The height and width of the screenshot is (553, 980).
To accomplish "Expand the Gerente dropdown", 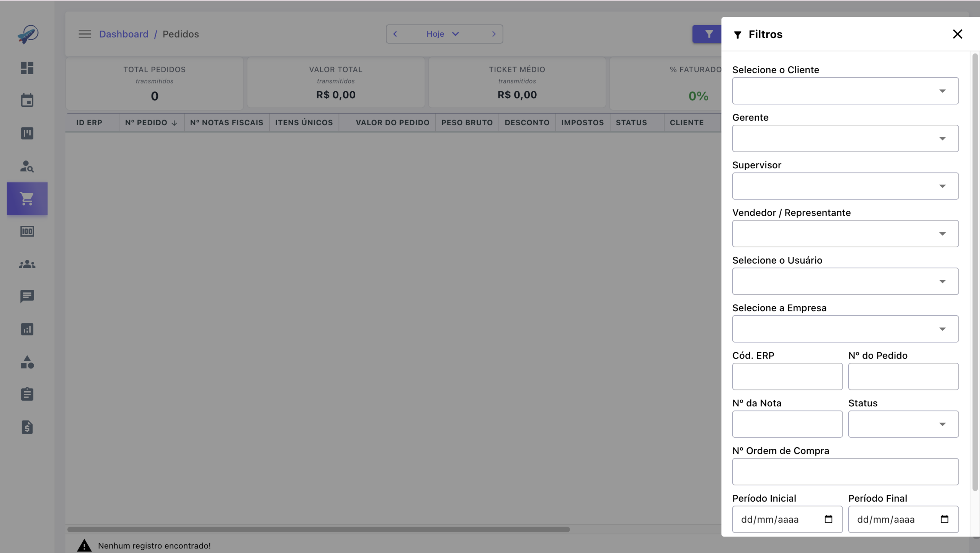I will pos(845,138).
